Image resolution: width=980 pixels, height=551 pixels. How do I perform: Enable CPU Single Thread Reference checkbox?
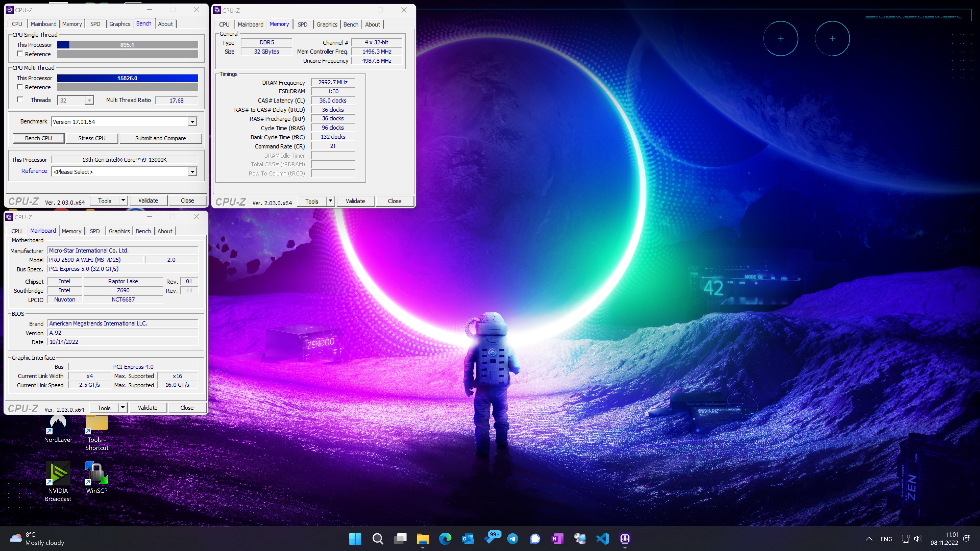pyautogui.click(x=20, y=54)
